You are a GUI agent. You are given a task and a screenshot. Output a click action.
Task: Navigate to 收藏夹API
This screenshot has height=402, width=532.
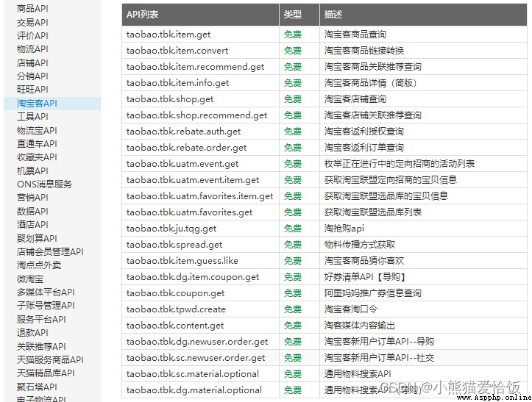37,157
